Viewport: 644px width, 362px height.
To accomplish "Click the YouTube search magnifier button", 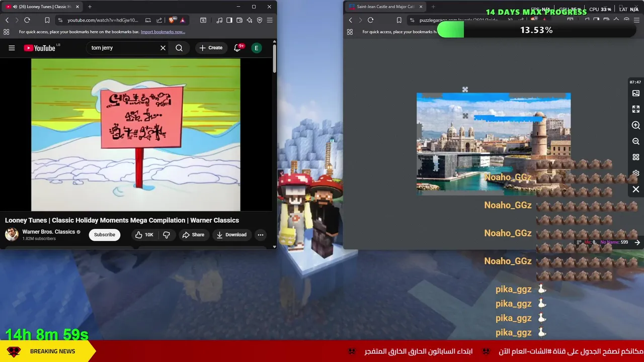I will tap(179, 48).
